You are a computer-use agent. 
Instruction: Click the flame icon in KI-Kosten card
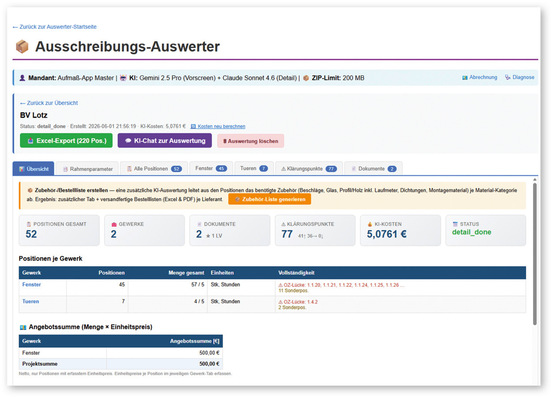point(370,224)
